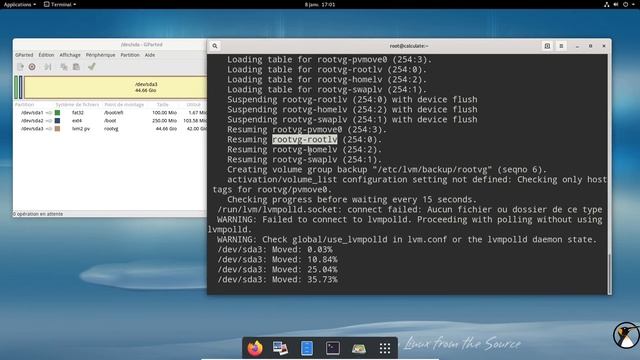The width and height of the screenshot is (640, 360).
Task: Click the mount key icon for /dev/sda1
Action: pos(49,113)
